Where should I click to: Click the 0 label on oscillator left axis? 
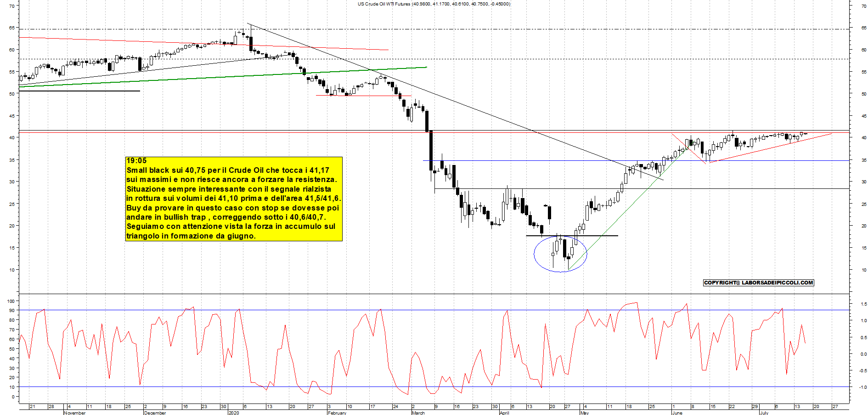(13, 397)
